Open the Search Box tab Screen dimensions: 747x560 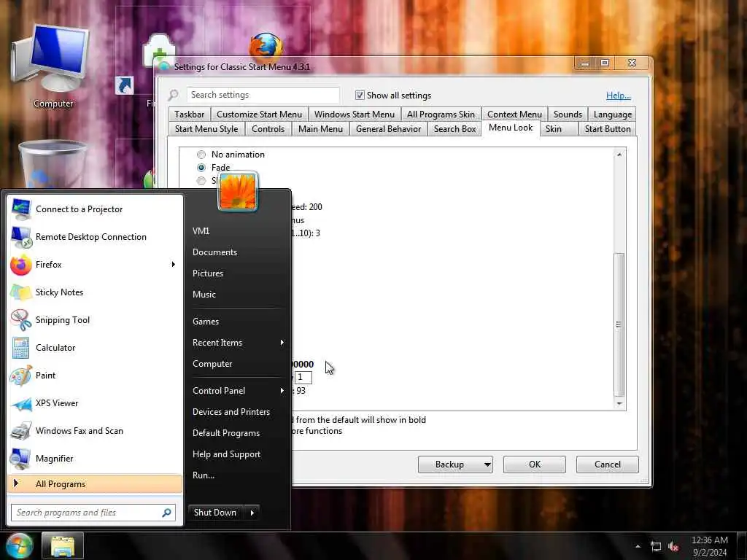pos(455,129)
